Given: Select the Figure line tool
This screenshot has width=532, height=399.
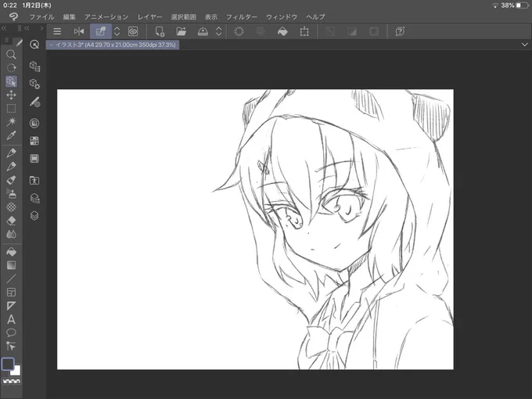Looking at the screenshot, I should point(11,279).
